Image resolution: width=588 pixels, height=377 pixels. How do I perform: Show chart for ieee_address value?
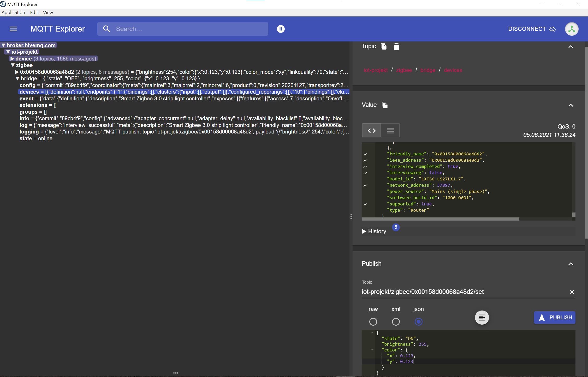[365, 160]
